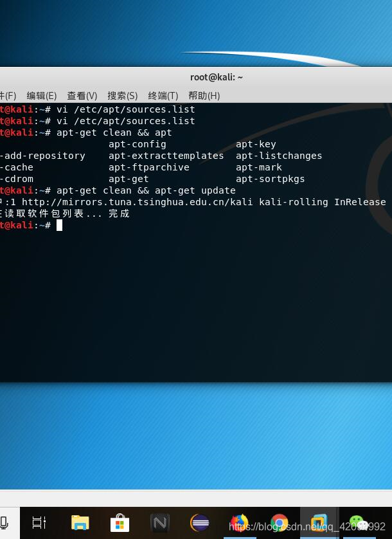Open the 终端(T) menu

point(163,96)
